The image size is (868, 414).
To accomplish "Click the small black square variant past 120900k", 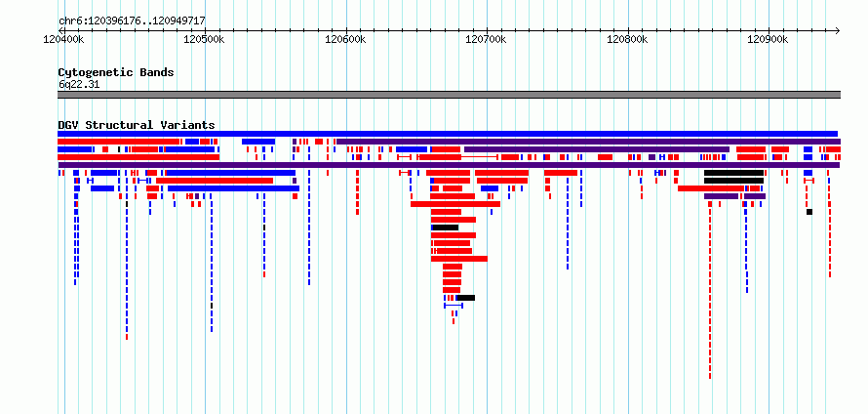I will [809, 212].
